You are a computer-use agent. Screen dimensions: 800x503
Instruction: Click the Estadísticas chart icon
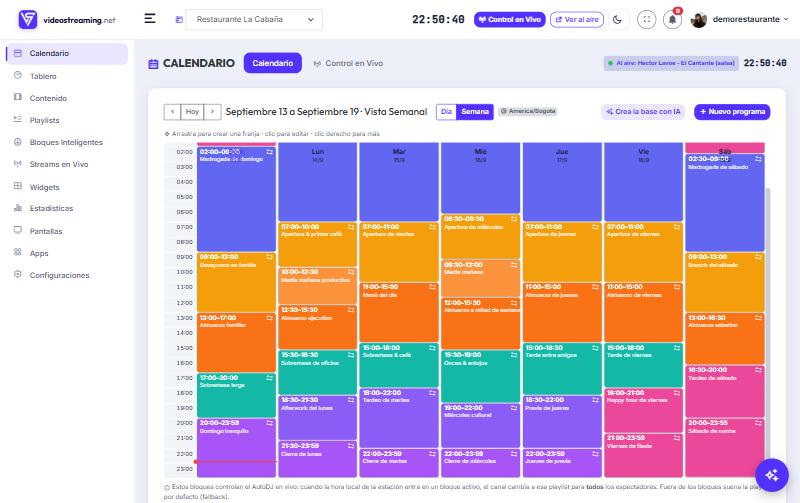(x=18, y=208)
